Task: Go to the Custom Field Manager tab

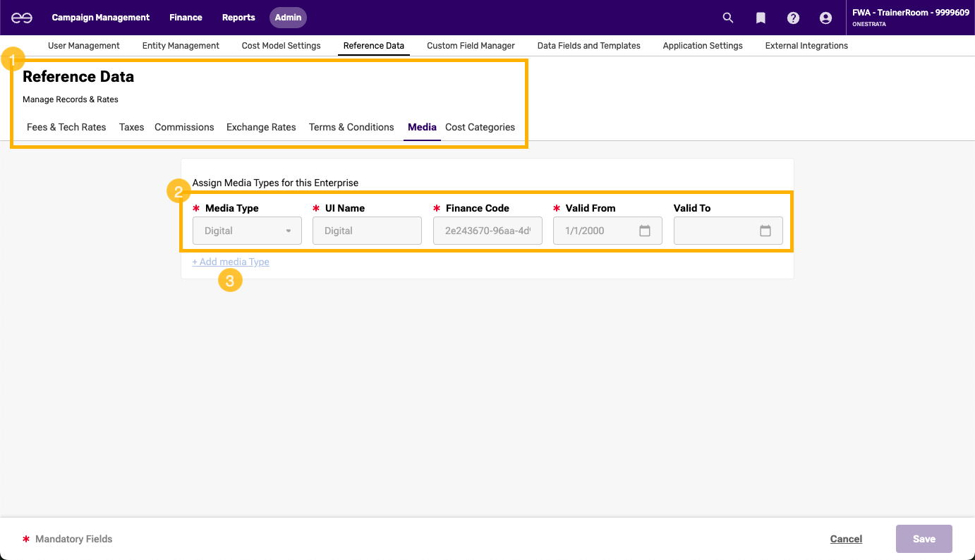Action: pyautogui.click(x=471, y=46)
